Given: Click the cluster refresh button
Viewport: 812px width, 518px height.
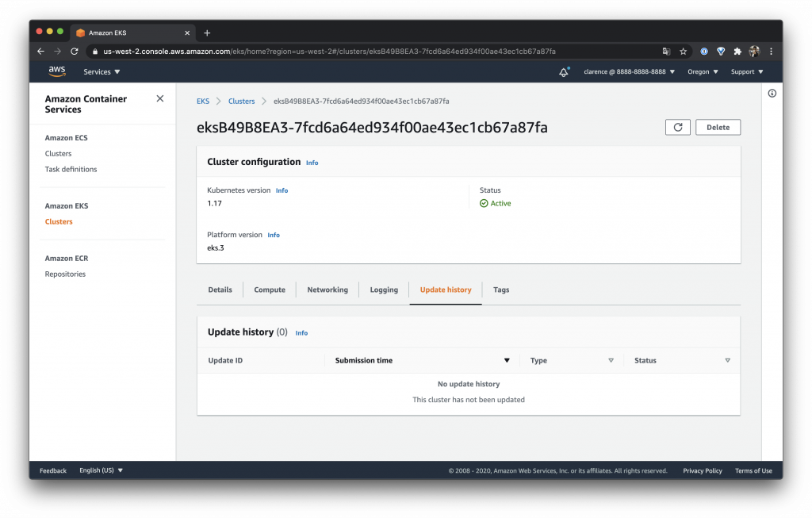Looking at the screenshot, I should (x=678, y=127).
